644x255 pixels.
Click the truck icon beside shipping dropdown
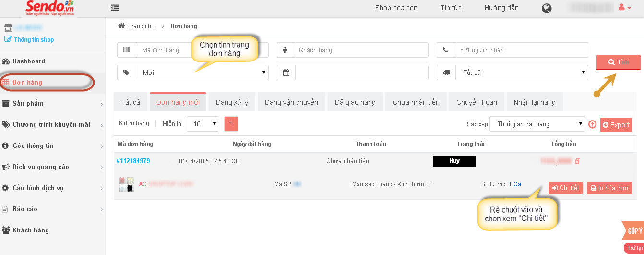(446, 73)
